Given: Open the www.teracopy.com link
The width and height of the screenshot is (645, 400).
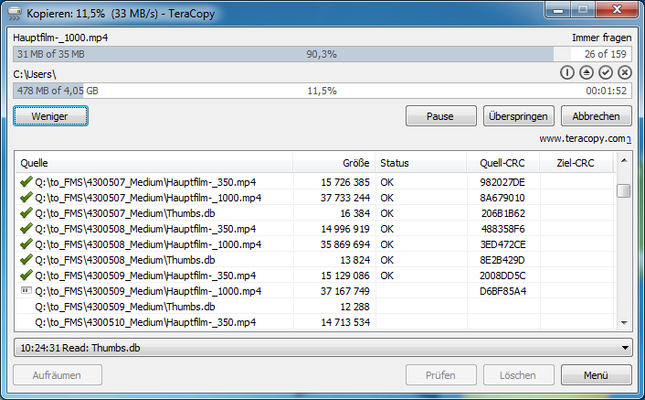Looking at the screenshot, I should (x=583, y=139).
